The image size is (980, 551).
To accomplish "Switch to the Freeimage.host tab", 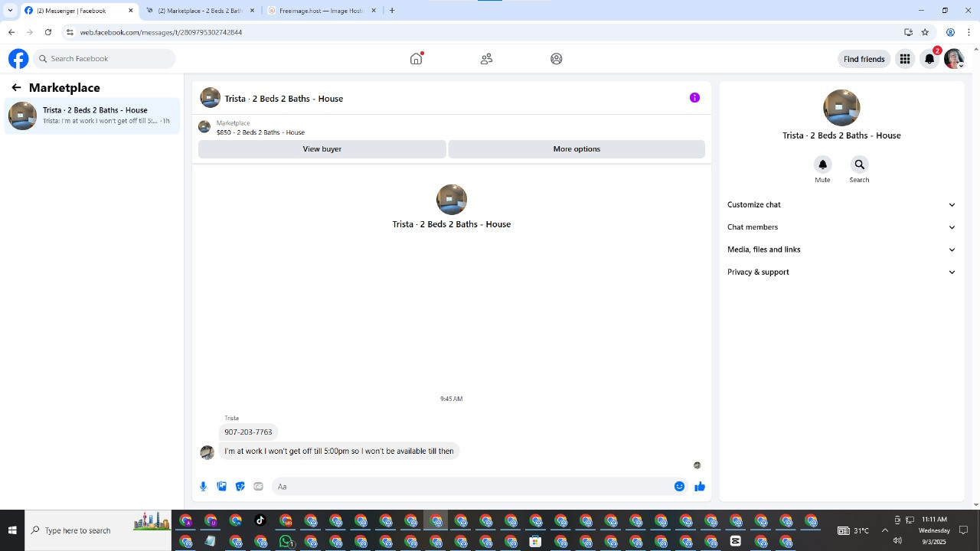I will point(322,11).
